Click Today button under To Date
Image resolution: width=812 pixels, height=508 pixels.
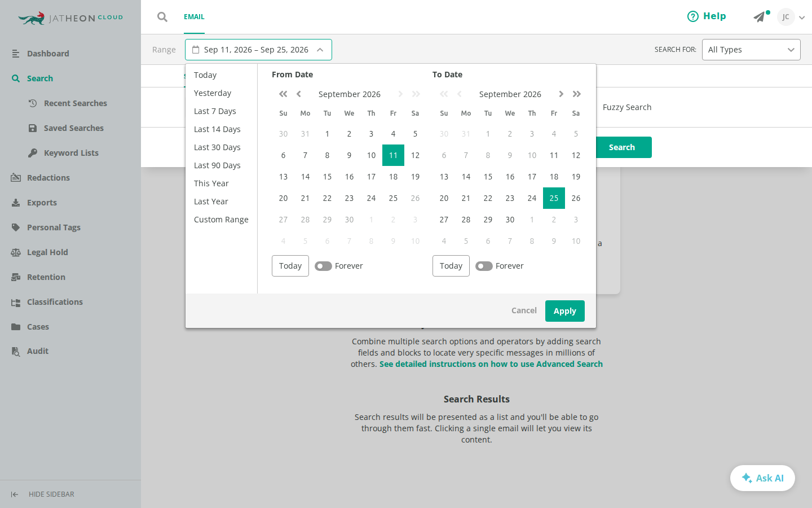point(451,266)
